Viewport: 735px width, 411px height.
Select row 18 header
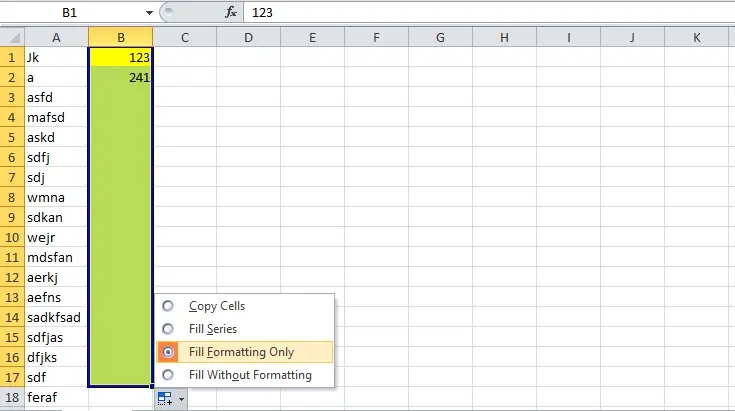pos(12,397)
